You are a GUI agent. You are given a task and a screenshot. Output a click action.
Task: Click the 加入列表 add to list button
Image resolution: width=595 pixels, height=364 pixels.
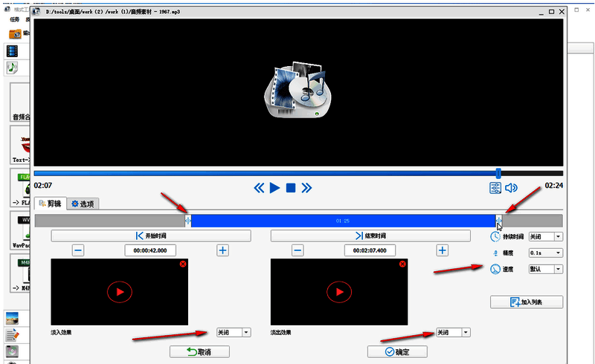pyautogui.click(x=526, y=302)
